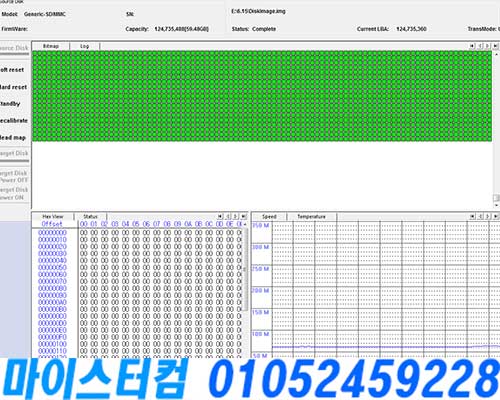
Task: Click the Source Disk button
Action: click(14, 48)
